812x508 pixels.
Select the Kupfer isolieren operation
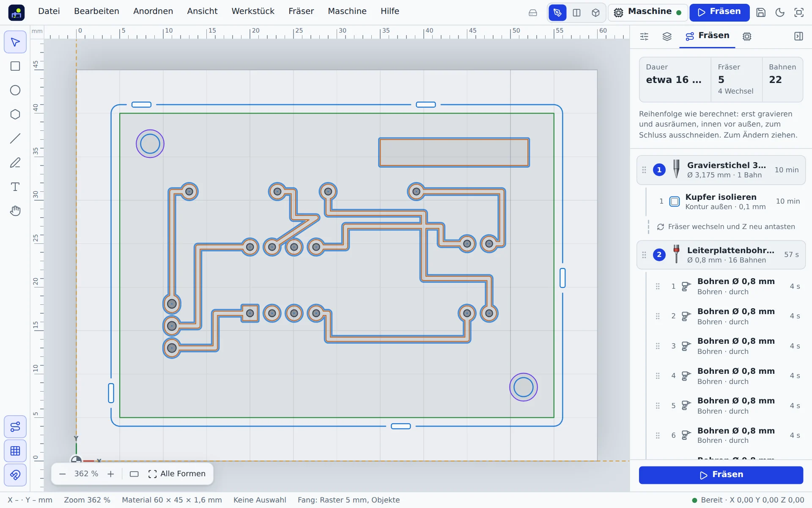[x=726, y=202]
